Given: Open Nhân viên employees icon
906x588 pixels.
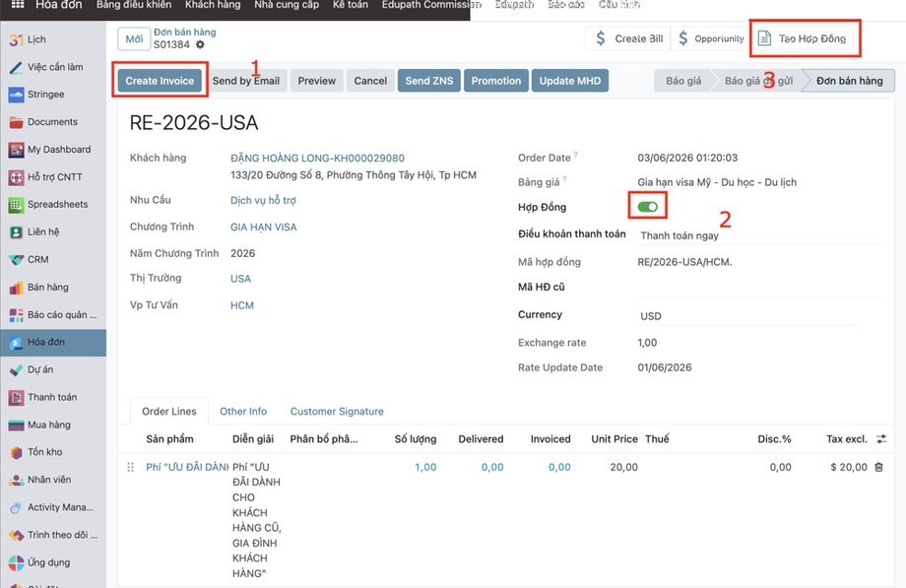Looking at the screenshot, I should 16,480.
